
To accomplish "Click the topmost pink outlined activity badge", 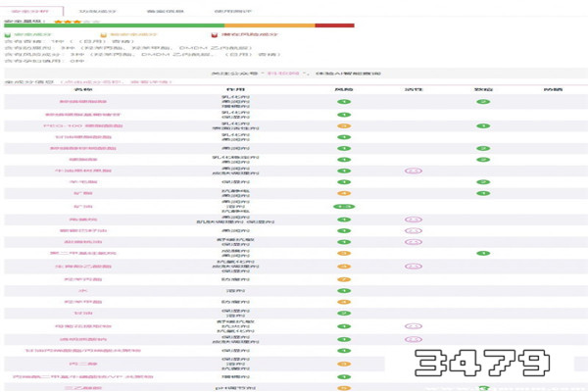I will coord(414,171).
